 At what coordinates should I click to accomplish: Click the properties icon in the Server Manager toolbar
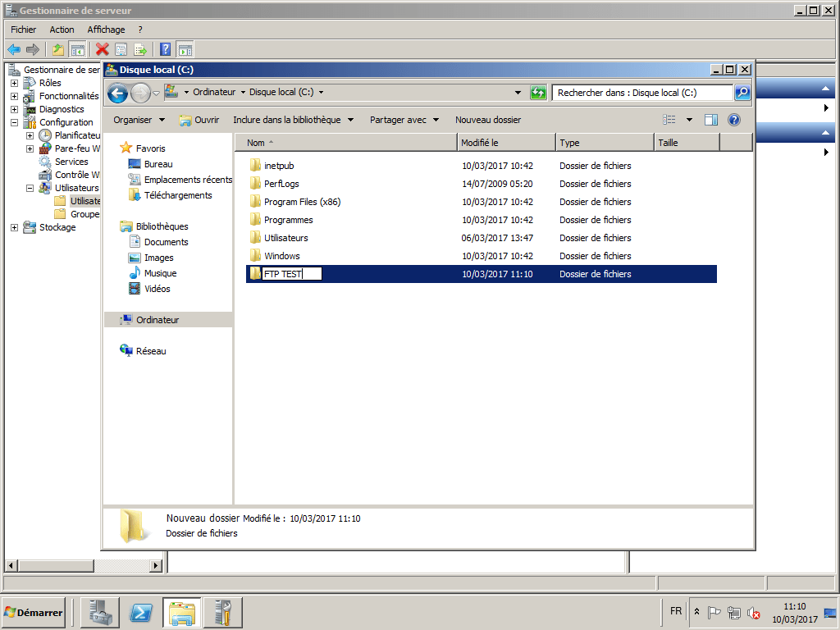click(x=121, y=49)
